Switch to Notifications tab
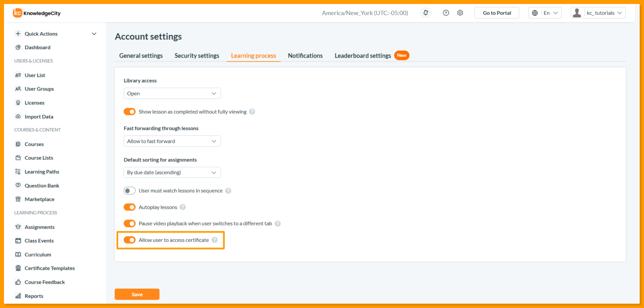Image resolution: width=644 pixels, height=308 pixels. [305, 56]
